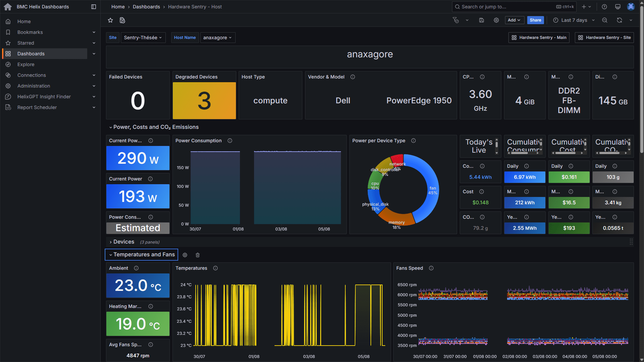644x362 pixels.
Task: Click the save dashboard icon
Action: pos(481,20)
